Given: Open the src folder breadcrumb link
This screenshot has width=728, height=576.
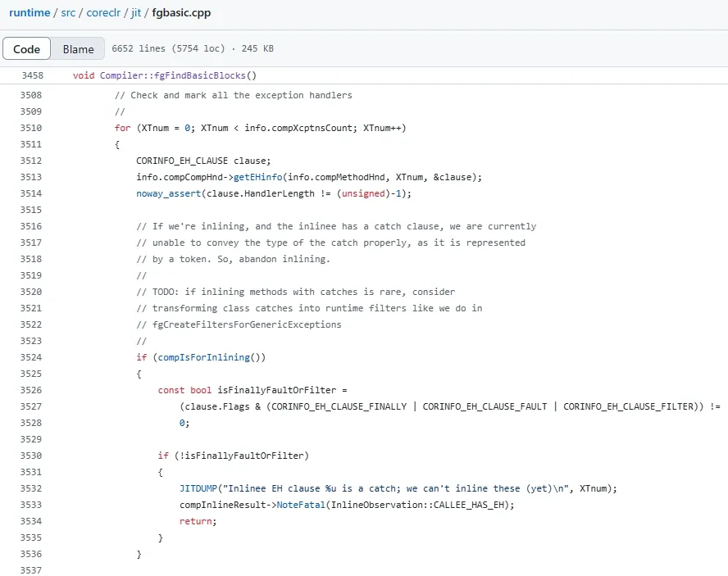Looking at the screenshot, I should (68, 12).
